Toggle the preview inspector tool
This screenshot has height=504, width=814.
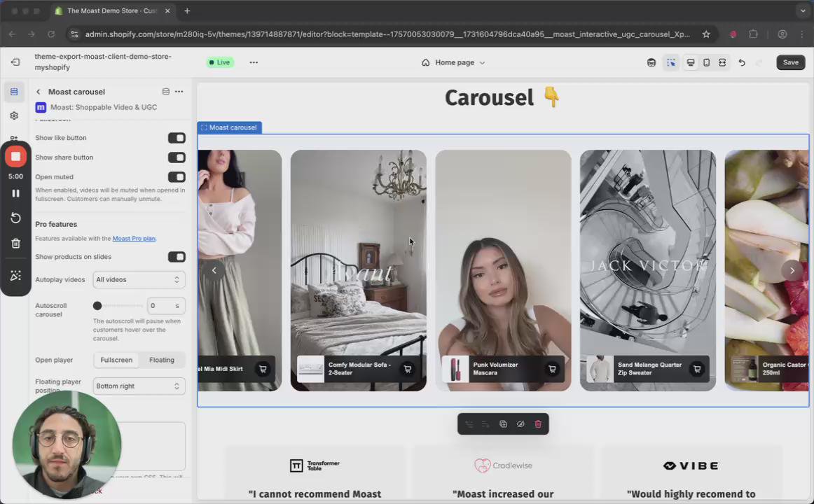[x=670, y=62]
